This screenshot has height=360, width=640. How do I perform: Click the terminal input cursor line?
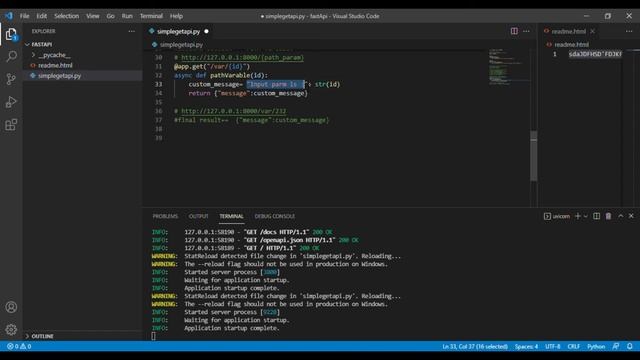153,336
